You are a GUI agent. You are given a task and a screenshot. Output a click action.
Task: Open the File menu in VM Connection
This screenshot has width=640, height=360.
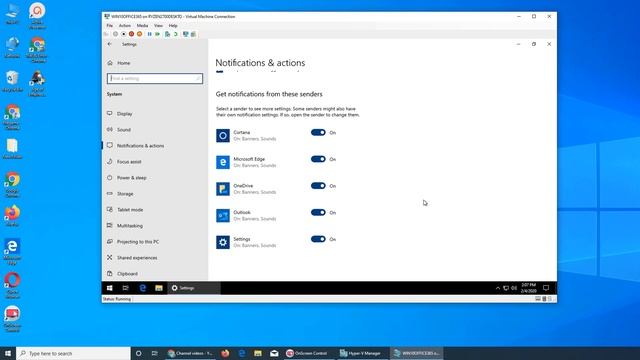109,25
